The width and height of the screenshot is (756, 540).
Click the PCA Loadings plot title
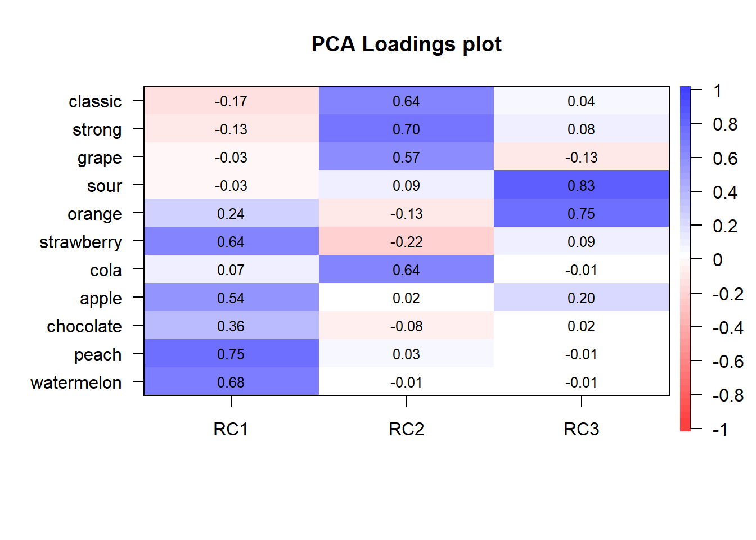(406, 44)
